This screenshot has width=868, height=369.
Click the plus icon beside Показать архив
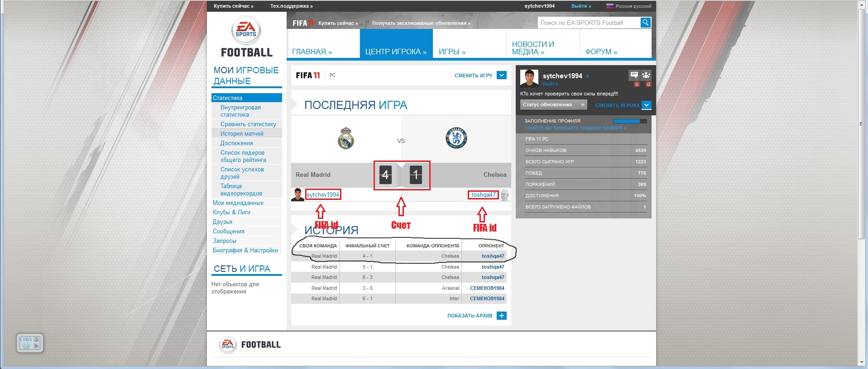click(501, 316)
